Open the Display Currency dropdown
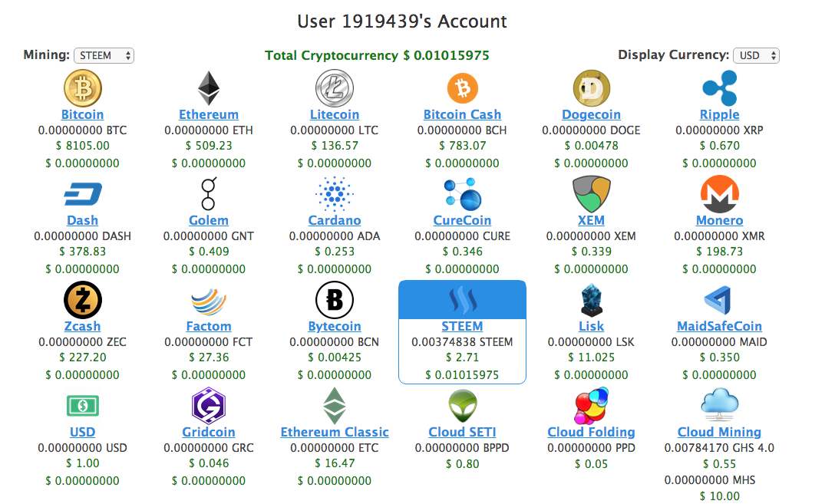 click(x=756, y=55)
